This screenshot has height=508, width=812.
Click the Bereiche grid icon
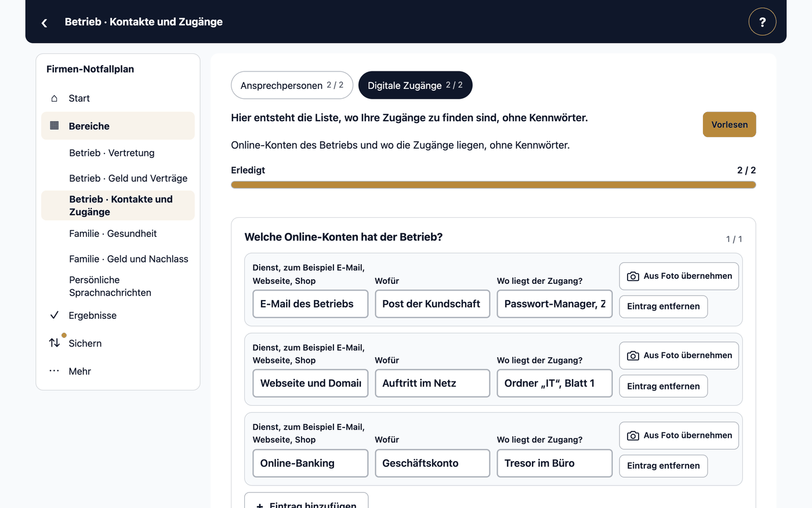tap(55, 125)
